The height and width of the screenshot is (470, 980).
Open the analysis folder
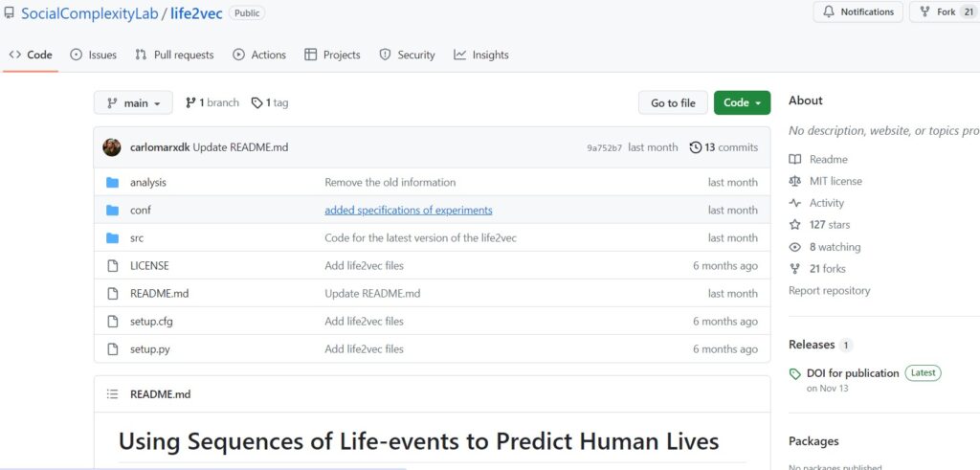(147, 182)
